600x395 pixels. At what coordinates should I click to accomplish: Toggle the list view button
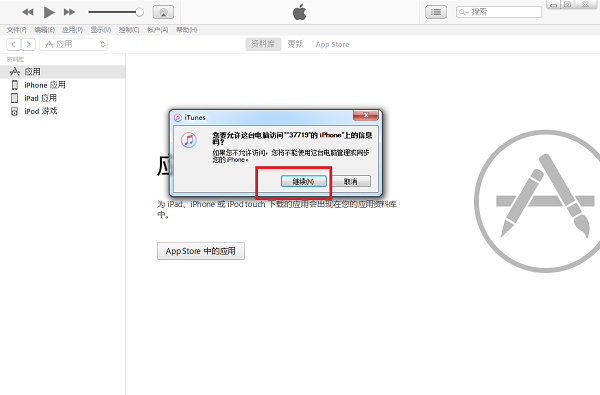point(436,12)
